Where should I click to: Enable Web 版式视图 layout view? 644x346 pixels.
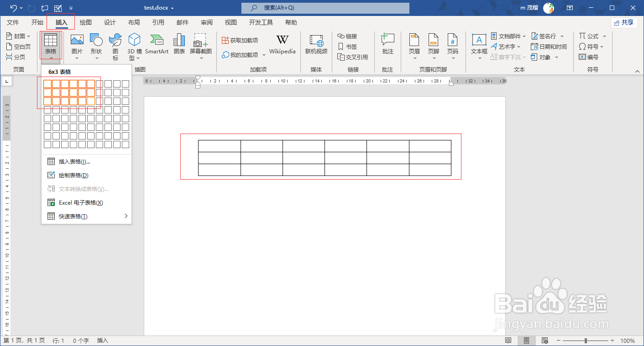pyautogui.click(x=545, y=340)
